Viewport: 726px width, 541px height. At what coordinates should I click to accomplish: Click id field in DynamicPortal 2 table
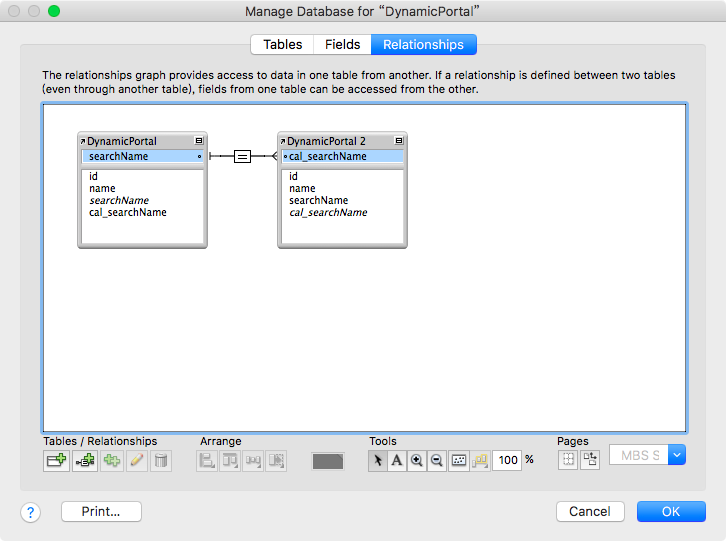(x=294, y=176)
